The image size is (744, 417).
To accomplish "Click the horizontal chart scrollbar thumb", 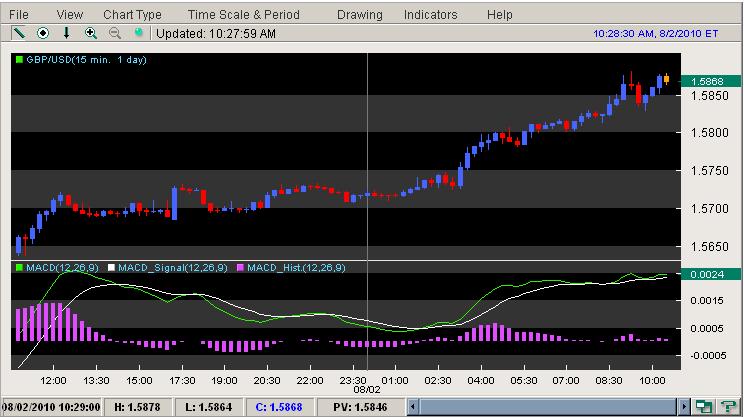I will [x=548, y=407].
